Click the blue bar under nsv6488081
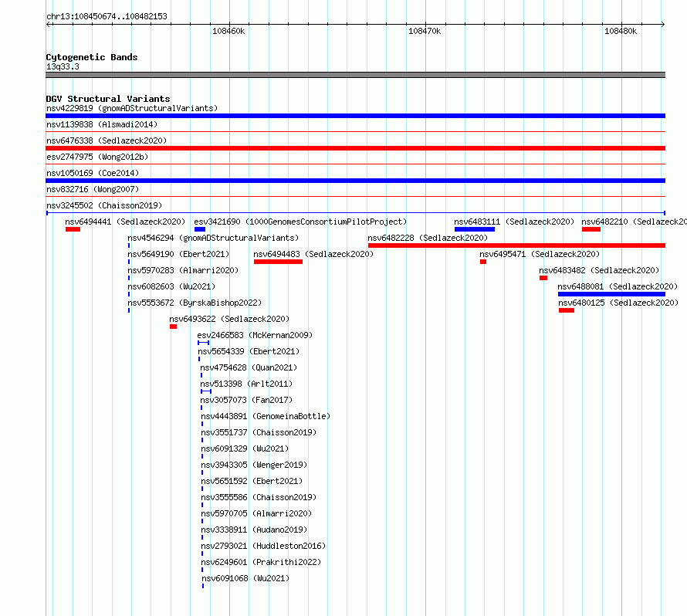This screenshot has height=616, width=687. click(x=611, y=294)
